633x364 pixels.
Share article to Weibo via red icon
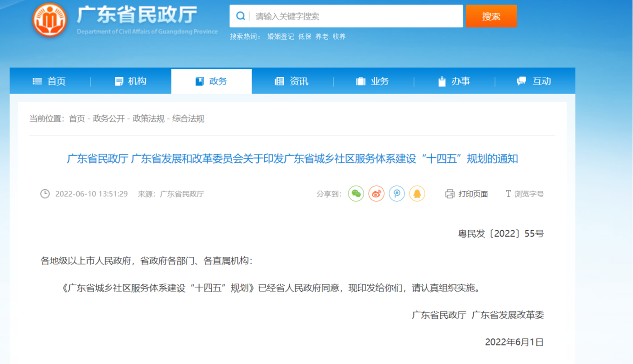tap(376, 194)
